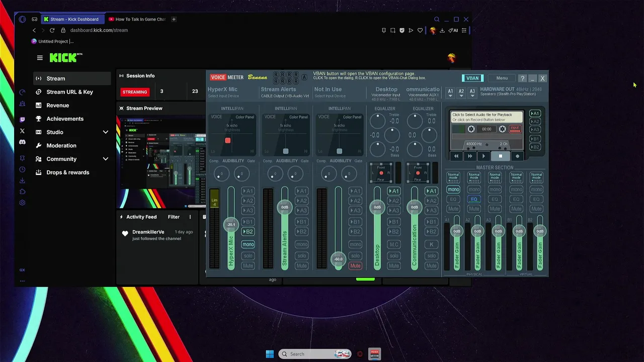This screenshot has width=644, height=362.
Task: Click the cassette play button
Action: (x=484, y=156)
